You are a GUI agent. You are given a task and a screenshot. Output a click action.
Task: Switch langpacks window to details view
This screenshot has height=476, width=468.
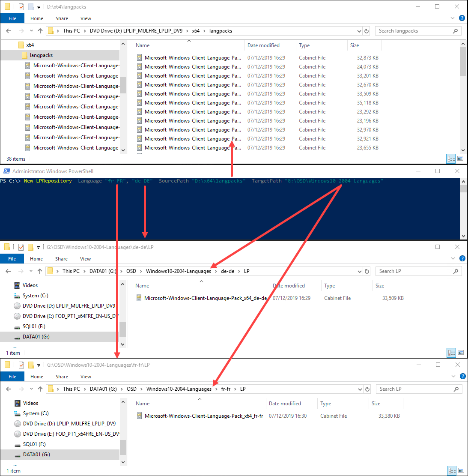pos(451,158)
